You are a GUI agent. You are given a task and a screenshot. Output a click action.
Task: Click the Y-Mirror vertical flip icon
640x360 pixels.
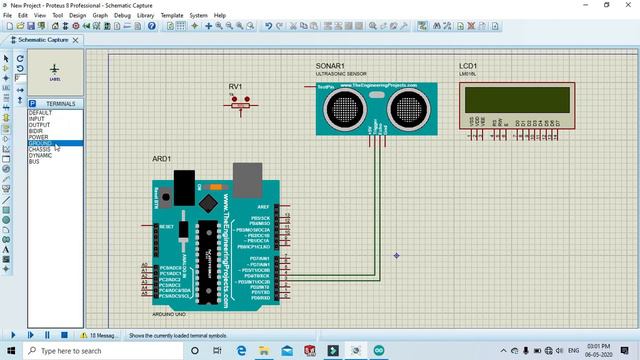tap(20, 100)
